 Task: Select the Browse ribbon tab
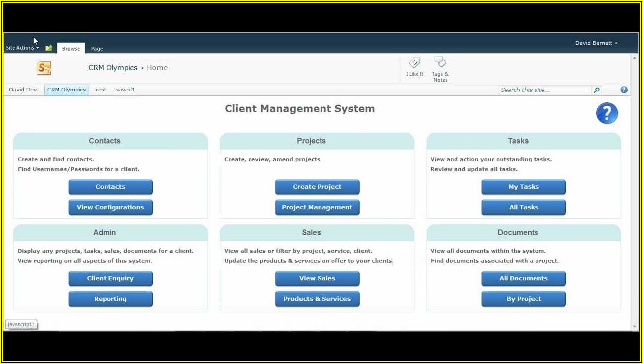pyautogui.click(x=71, y=49)
